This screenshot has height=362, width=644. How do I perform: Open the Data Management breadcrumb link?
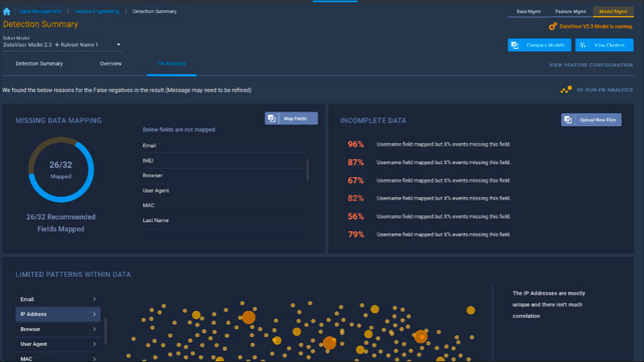[40, 12]
